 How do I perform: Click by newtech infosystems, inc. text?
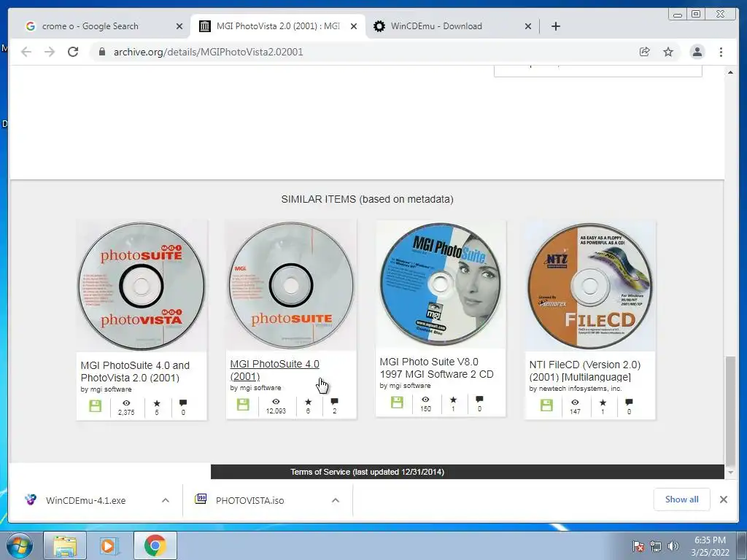pyautogui.click(x=576, y=389)
